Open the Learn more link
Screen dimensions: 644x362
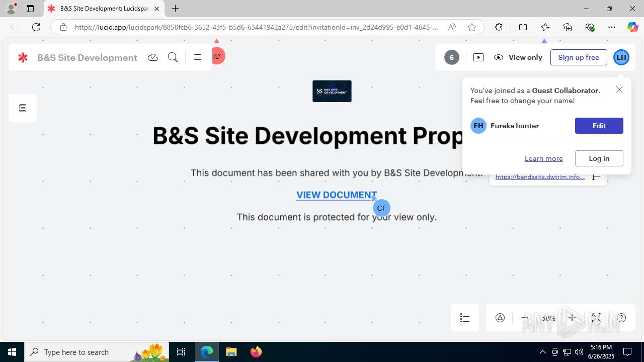click(543, 158)
